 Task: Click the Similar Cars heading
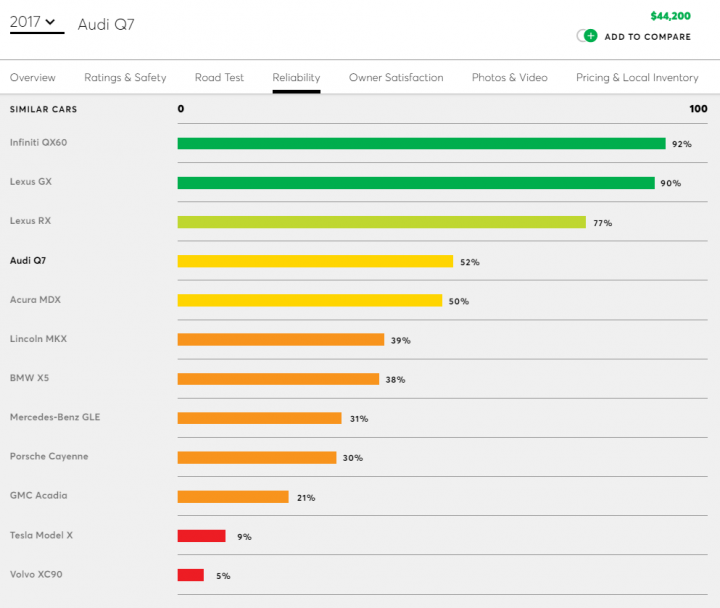click(x=44, y=109)
